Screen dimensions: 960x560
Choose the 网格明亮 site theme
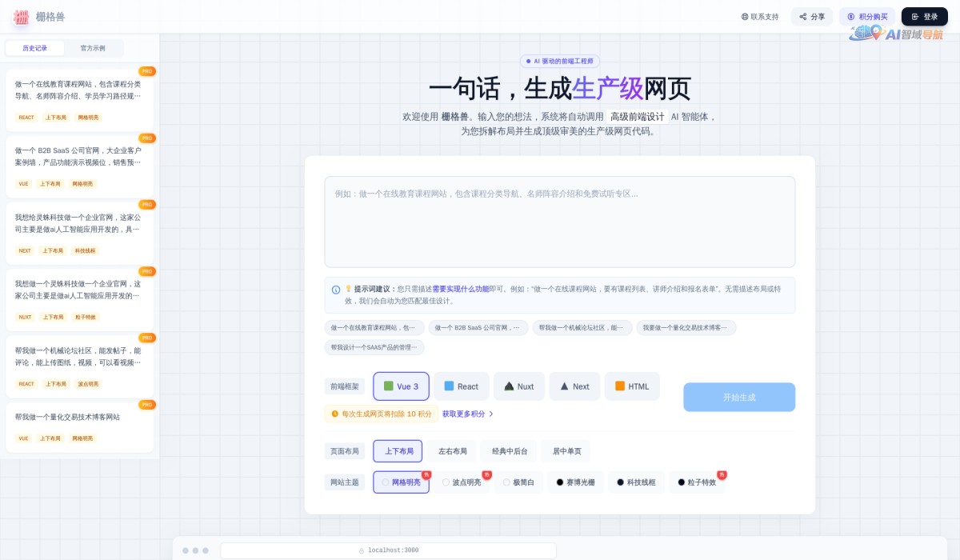pyautogui.click(x=401, y=482)
